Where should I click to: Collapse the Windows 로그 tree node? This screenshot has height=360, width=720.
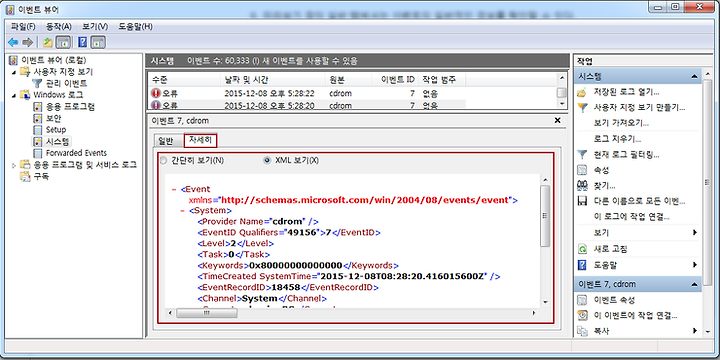click(14, 95)
